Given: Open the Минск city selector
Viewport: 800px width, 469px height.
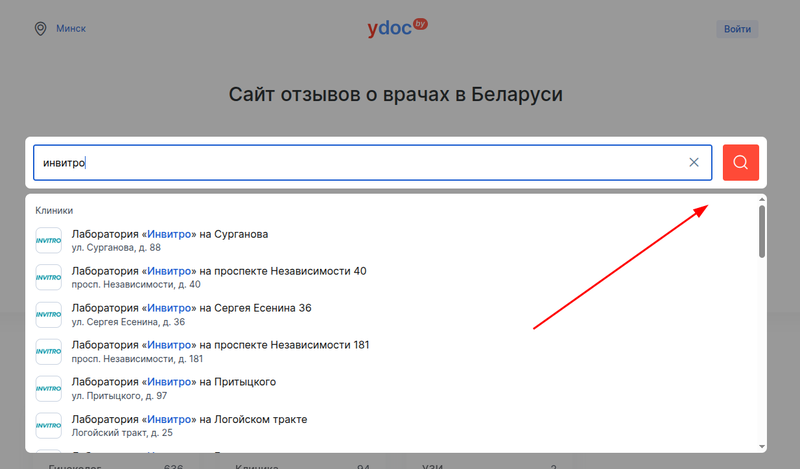Looking at the screenshot, I should (x=71, y=29).
